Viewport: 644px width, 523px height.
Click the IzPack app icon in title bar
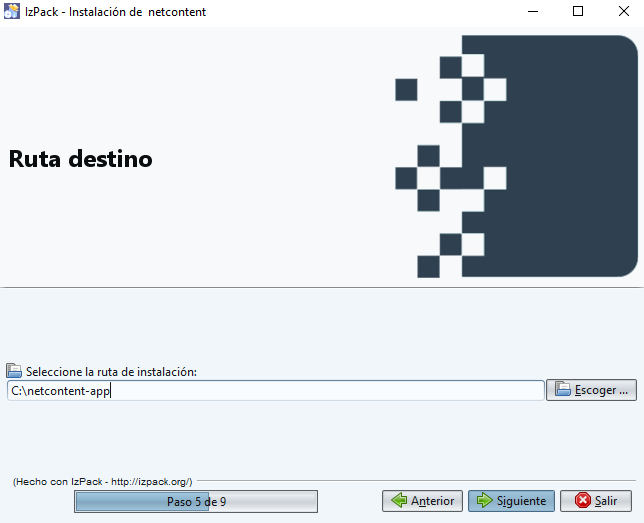[x=12, y=12]
